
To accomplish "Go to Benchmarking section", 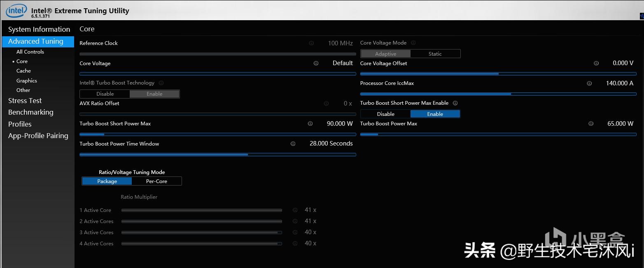I will [x=30, y=112].
